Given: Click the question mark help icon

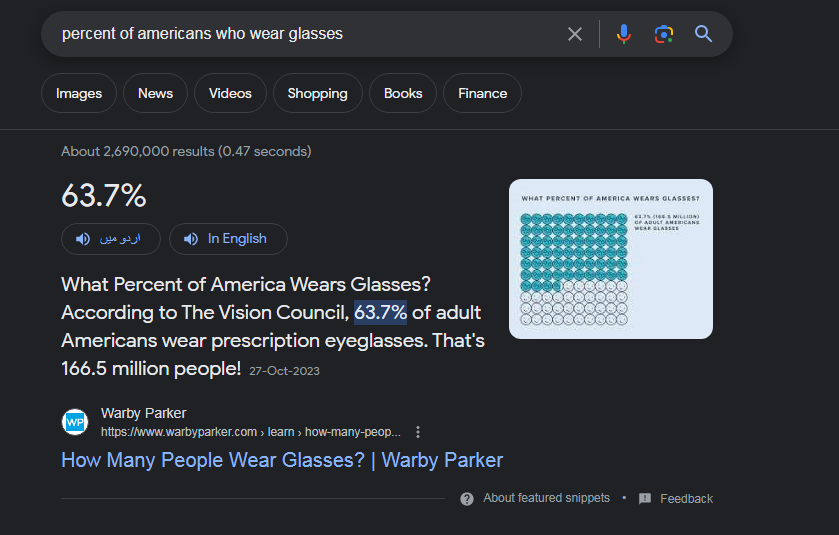Looking at the screenshot, I should [x=467, y=499].
